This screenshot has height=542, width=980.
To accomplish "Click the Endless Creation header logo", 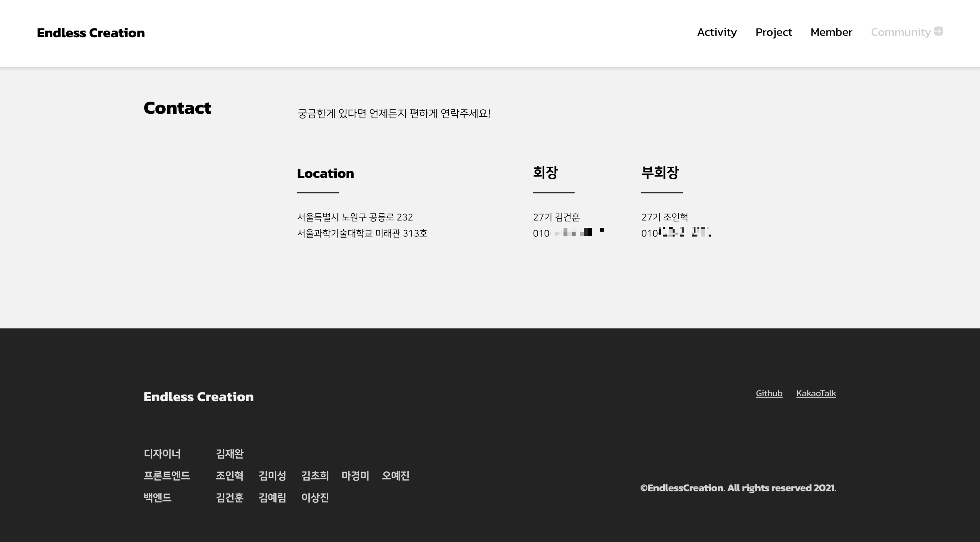I will [x=90, y=33].
